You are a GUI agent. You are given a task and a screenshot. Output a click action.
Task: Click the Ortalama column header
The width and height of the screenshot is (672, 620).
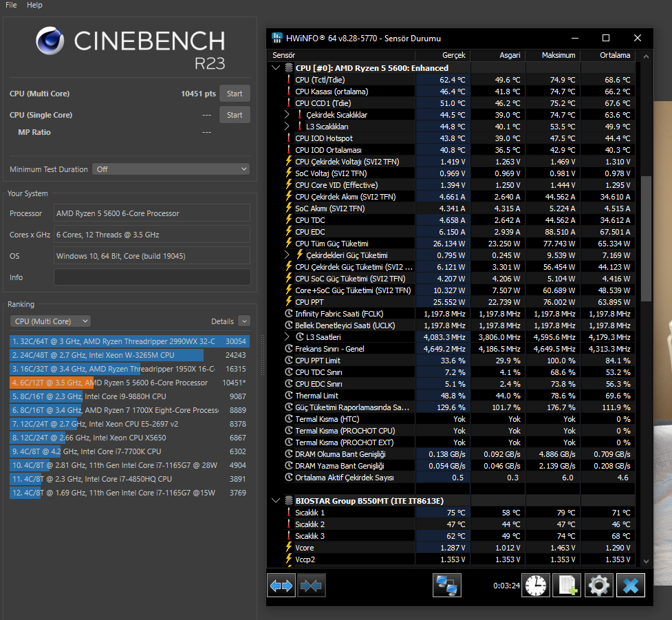click(x=608, y=55)
